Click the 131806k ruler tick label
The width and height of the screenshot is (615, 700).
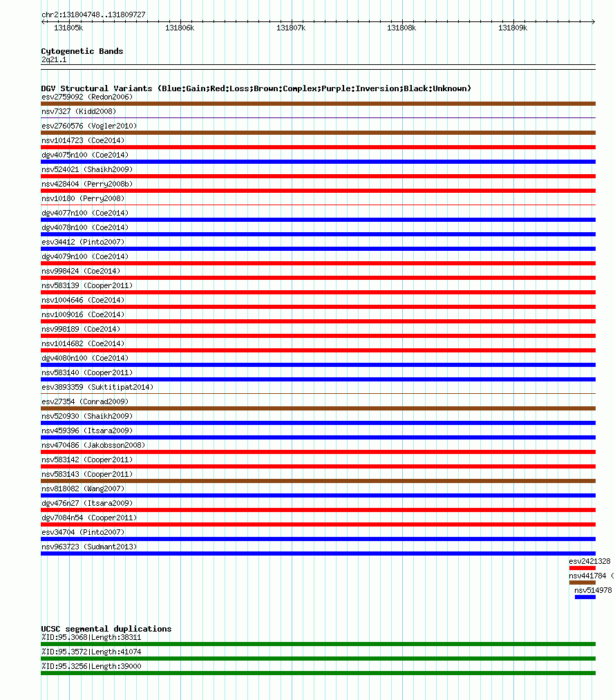(180, 28)
